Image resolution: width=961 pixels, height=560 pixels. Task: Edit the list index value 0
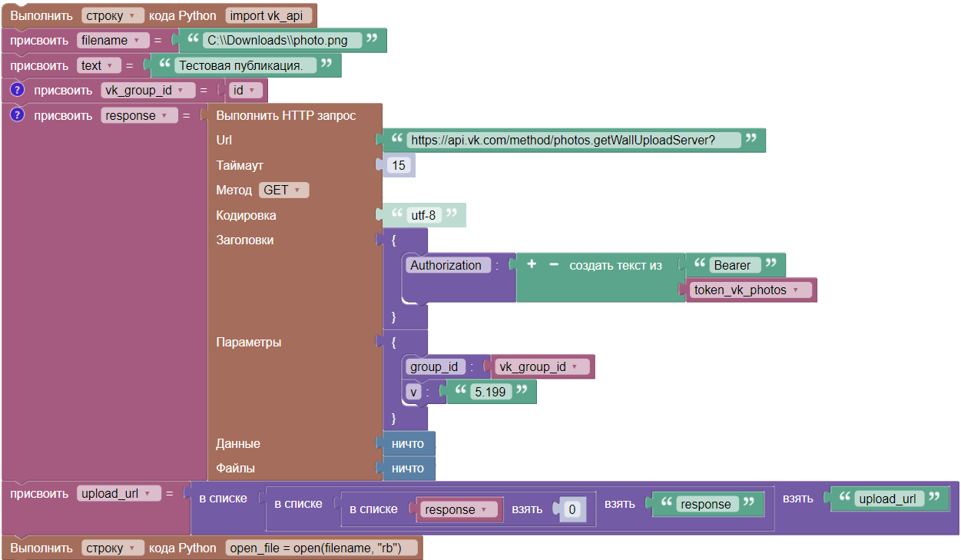(x=572, y=509)
